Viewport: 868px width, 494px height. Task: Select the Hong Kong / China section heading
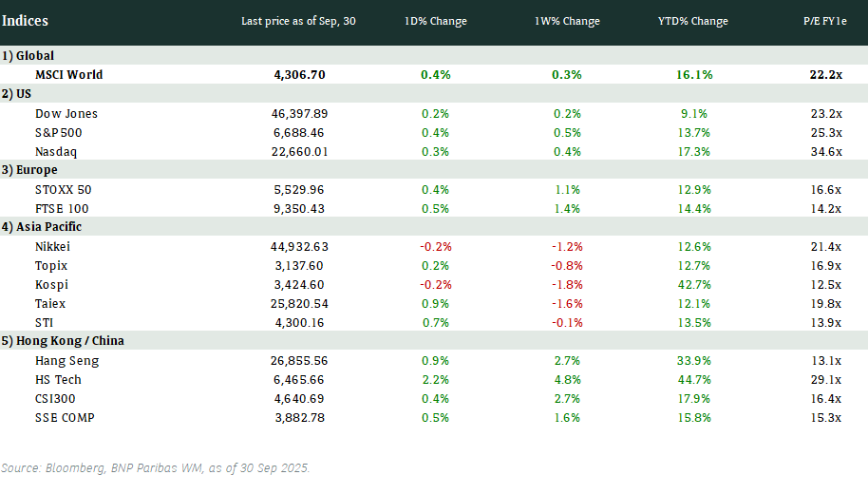pyautogui.click(x=63, y=341)
